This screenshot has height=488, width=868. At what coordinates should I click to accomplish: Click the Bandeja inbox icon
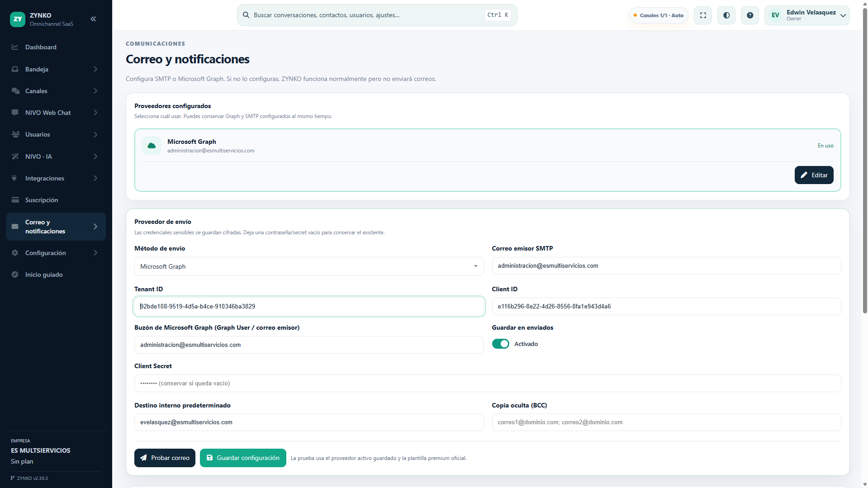tap(15, 69)
